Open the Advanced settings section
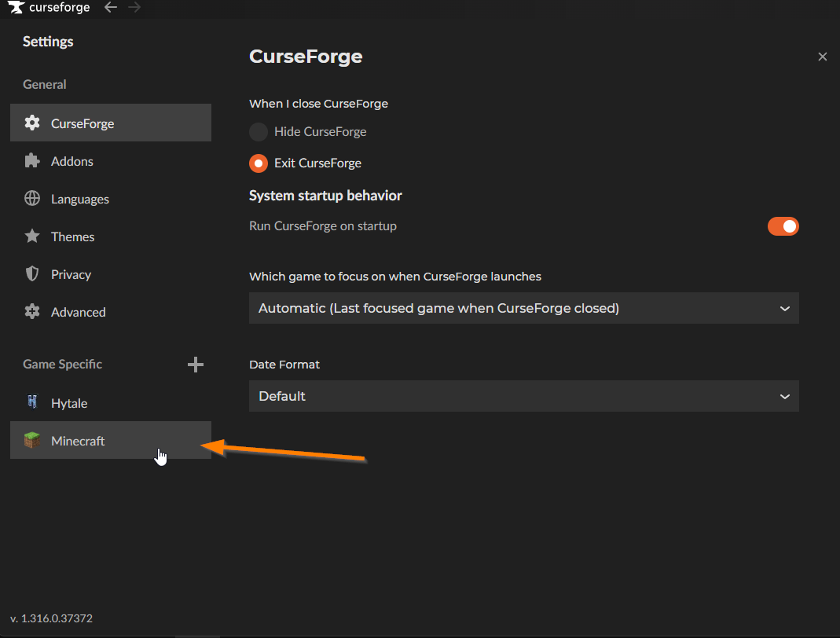 [x=110, y=312]
